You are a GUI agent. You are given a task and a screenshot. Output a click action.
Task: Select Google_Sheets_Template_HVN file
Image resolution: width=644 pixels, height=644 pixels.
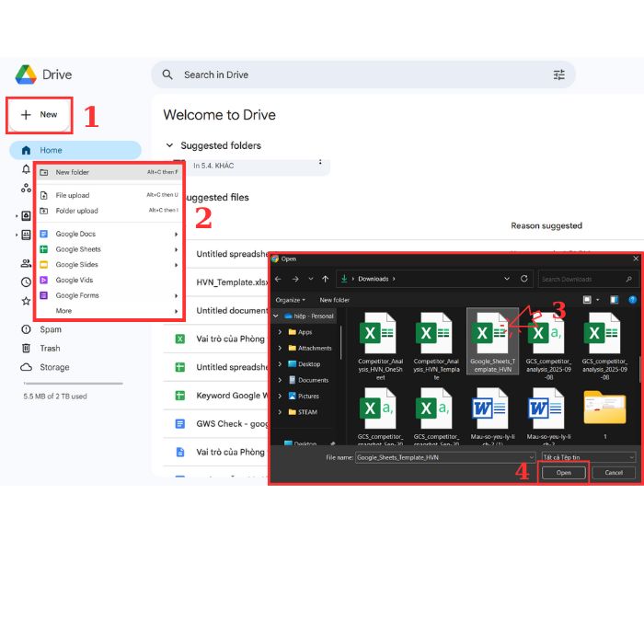pyautogui.click(x=492, y=342)
